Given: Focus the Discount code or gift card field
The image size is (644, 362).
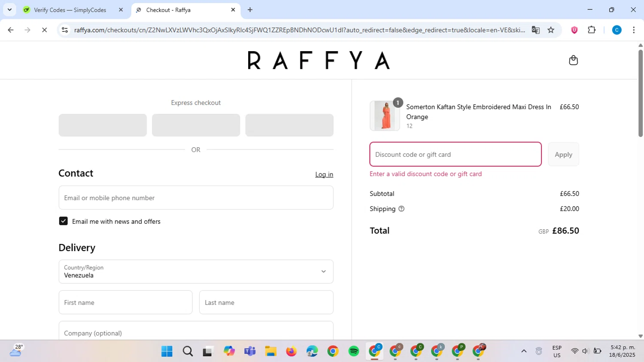Looking at the screenshot, I should pyautogui.click(x=456, y=154).
